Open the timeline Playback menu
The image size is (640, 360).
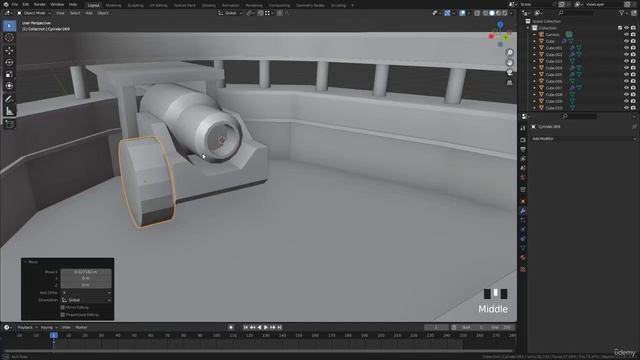click(x=27, y=327)
